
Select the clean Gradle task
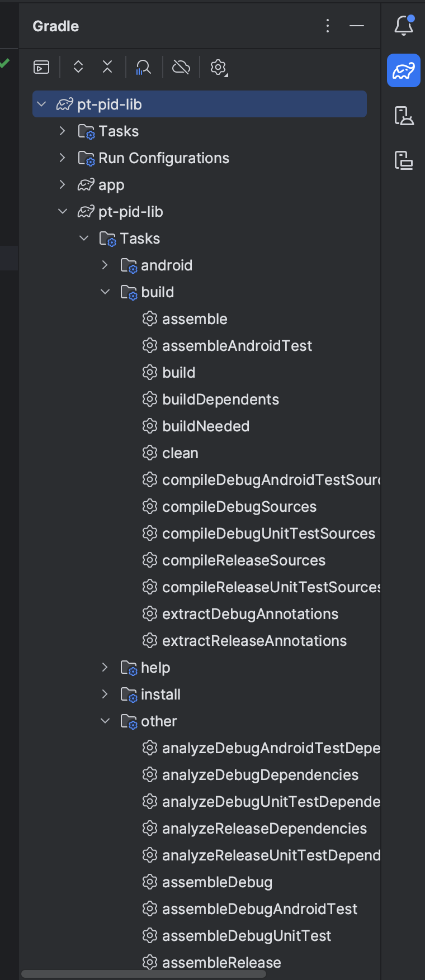(x=180, y=453)
